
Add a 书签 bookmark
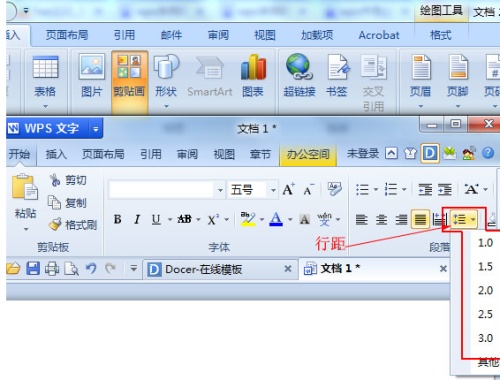[337, 76]
